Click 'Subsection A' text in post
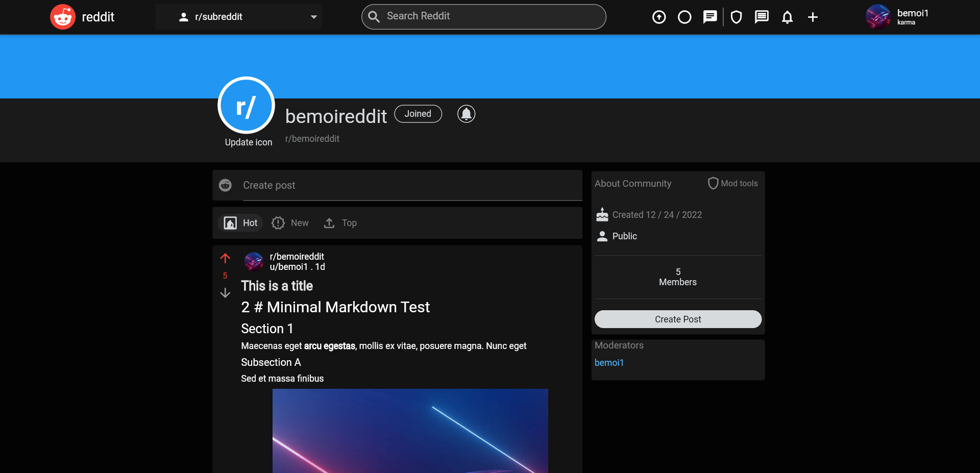 point(271,362)
